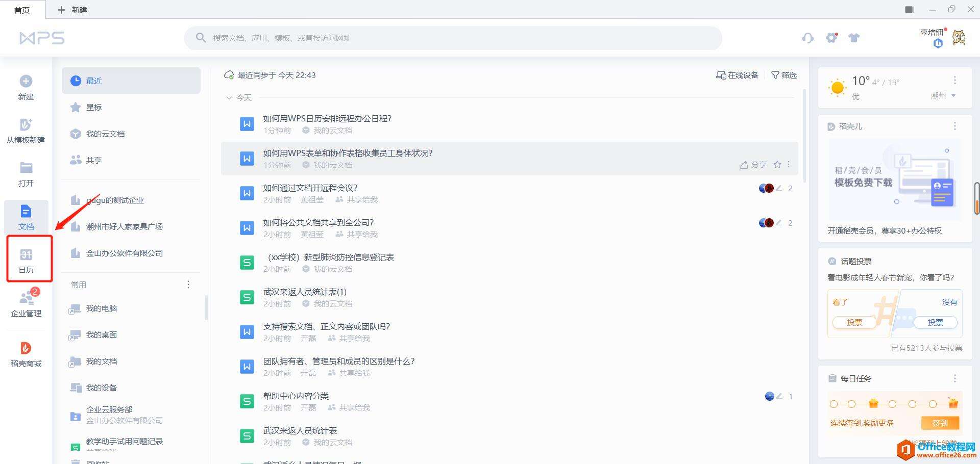Click the 签到 sign-in button
The image size is (980, 464).
coord(940,423)
